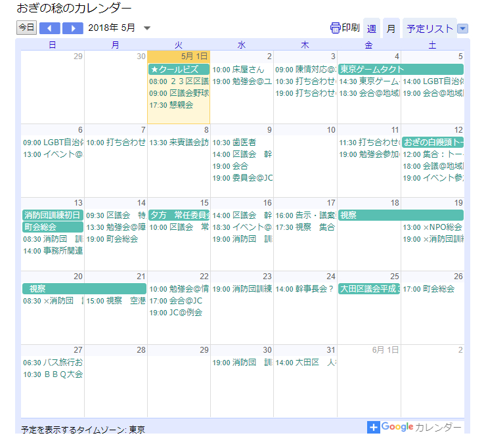Open the 消防団訓練初日 all-day event

pyautogui.click(x=53, y=215)
